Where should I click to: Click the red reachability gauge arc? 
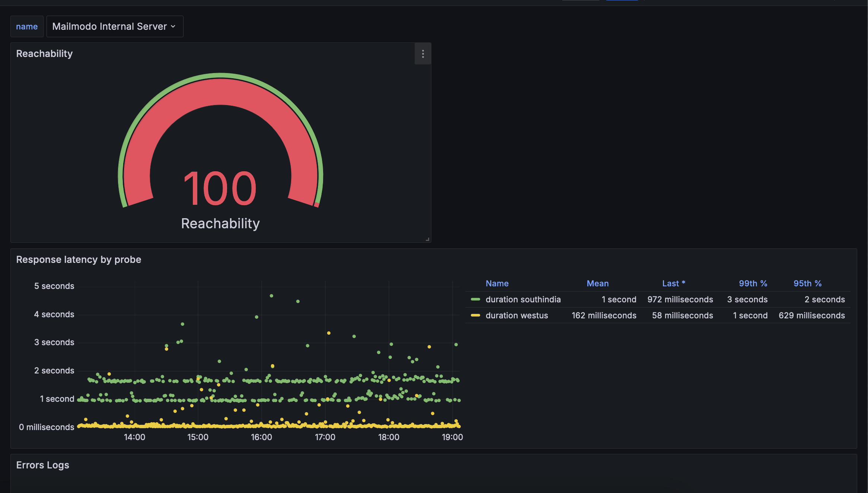(x=220, y=92)
